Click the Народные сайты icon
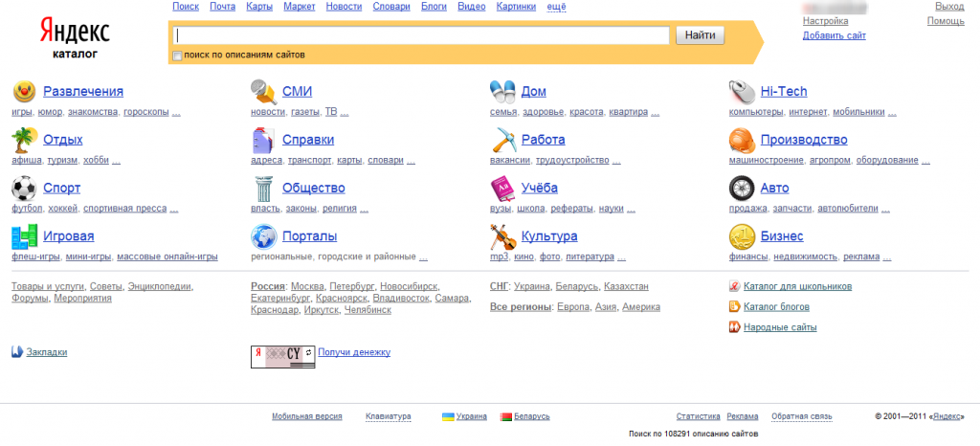This screenshot has width=980, height=446. tap(734, 327)
